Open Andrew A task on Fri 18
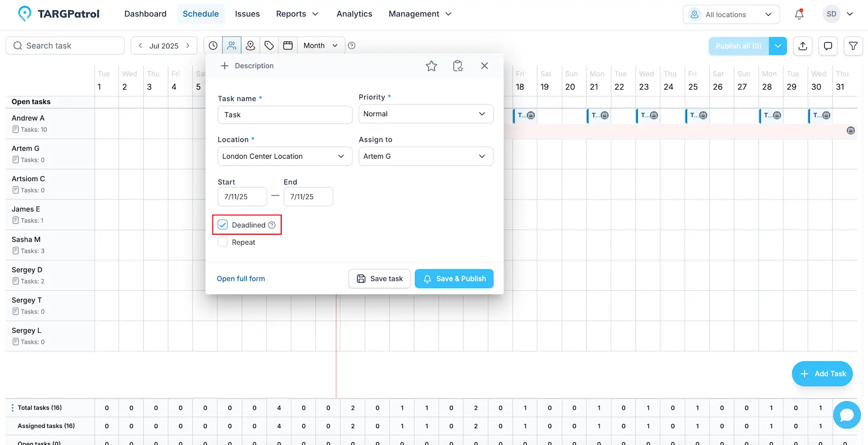 [525, 115]
